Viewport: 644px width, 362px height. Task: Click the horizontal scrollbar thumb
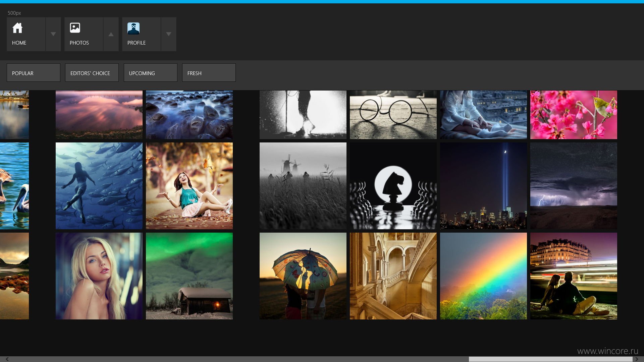point(551,359)
